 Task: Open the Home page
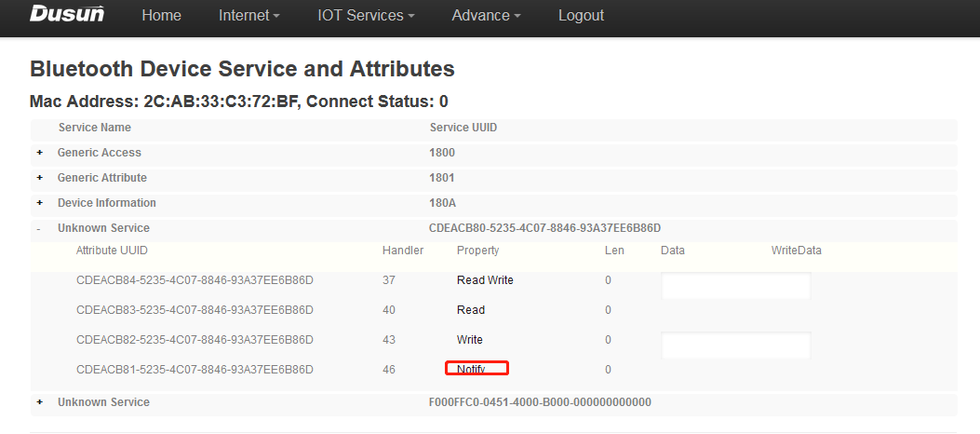coord(161,16)
